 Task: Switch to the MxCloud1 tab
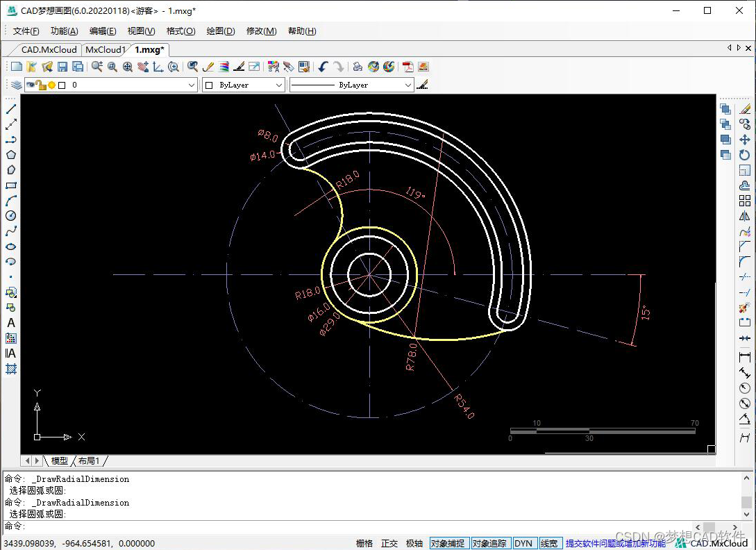pyautogui.click(x=105, y=50)
